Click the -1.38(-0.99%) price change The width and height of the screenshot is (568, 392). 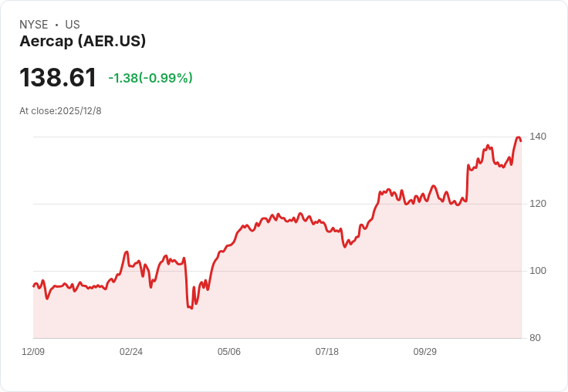pyautogui.click(x=150, y=78)
